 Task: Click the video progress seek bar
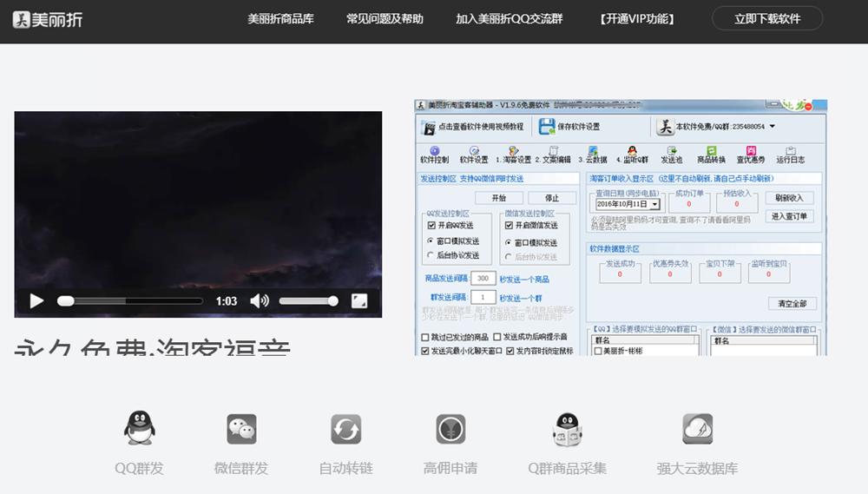point(130,301)
